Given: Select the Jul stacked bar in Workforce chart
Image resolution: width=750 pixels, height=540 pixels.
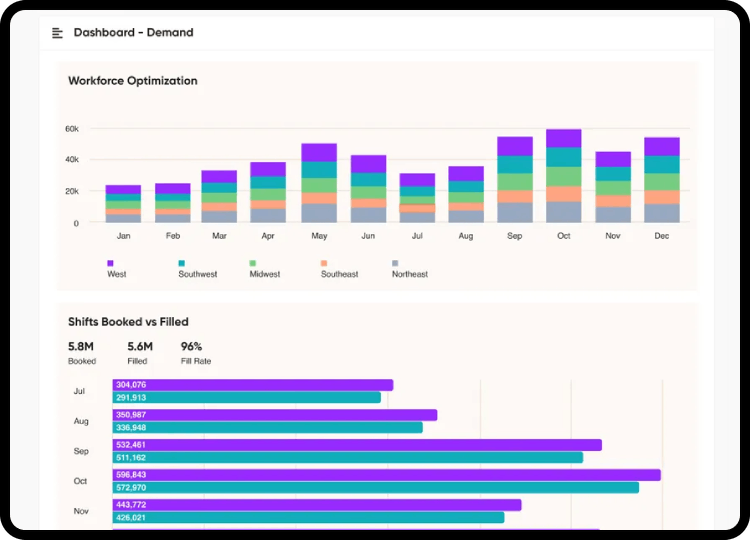Looking at the screenshot, I should 417,198.
